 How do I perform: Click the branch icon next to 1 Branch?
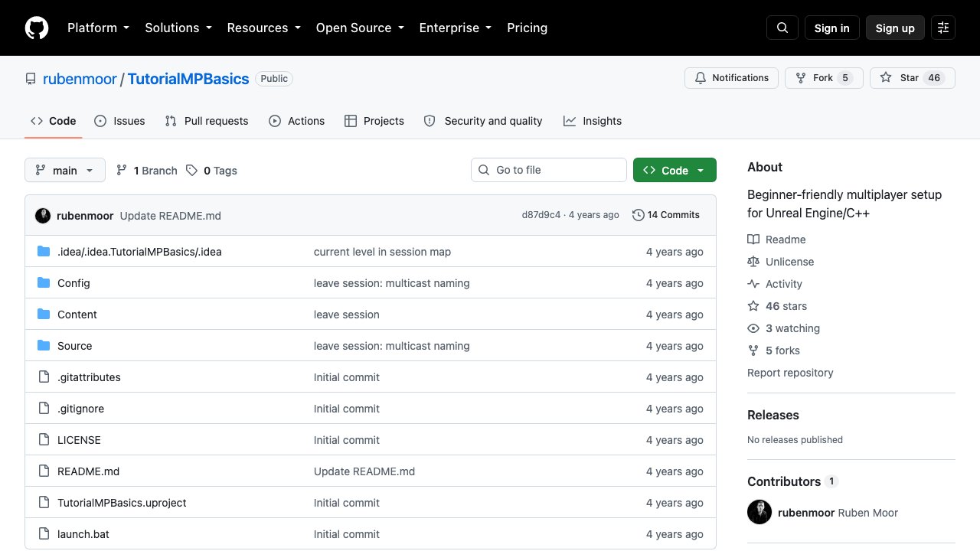tap(122, 171)
